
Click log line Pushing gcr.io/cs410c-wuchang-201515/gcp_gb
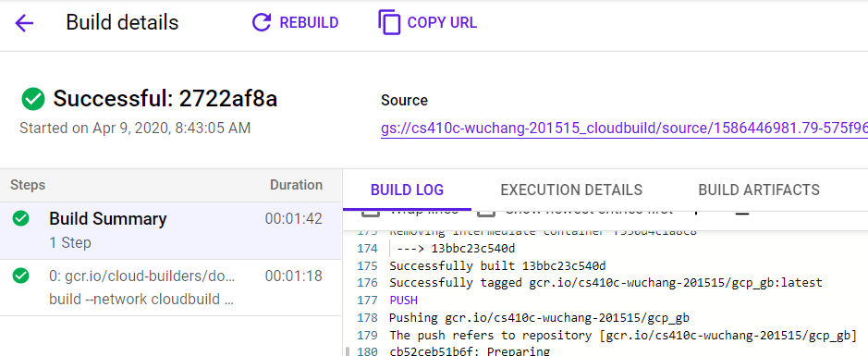click(539, 318)
